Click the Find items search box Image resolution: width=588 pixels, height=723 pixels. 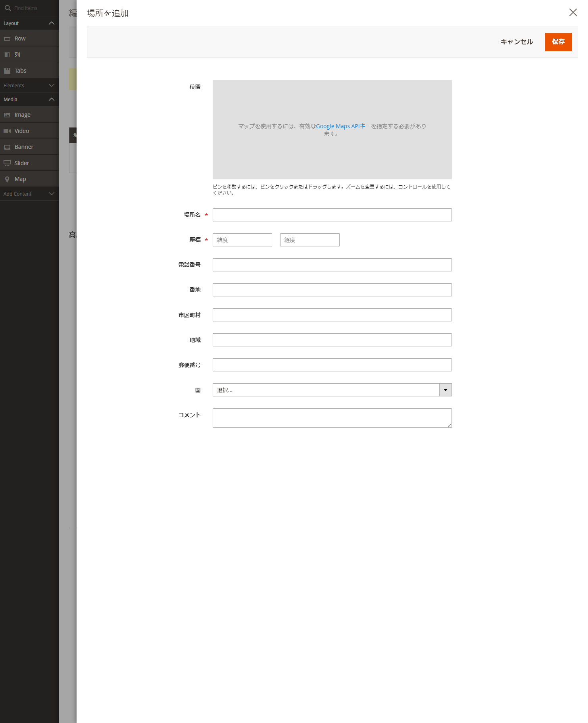[x=29, y=8]
